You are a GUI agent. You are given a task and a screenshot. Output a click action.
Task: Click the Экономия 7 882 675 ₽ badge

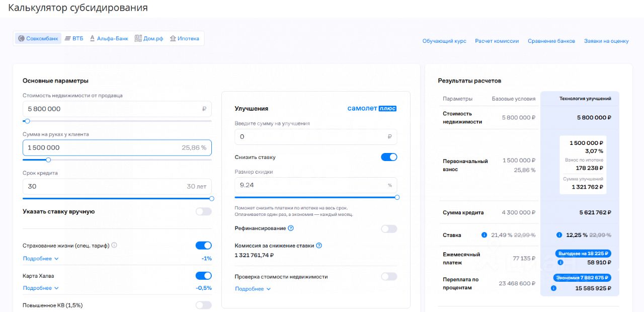click(x=582, y=278)
